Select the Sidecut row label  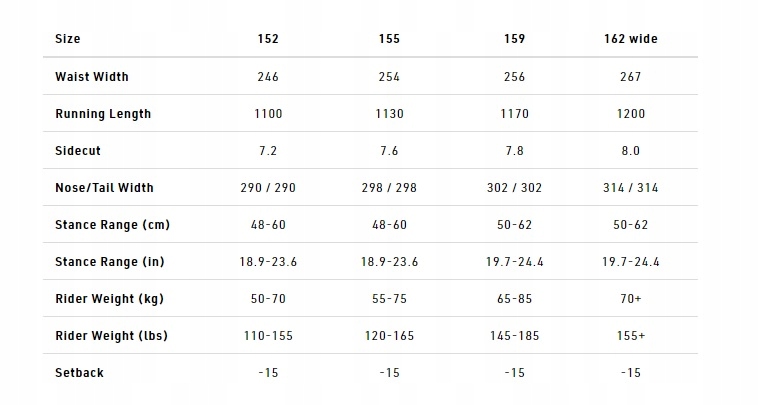pyautogui.click(x=78, y=150)
